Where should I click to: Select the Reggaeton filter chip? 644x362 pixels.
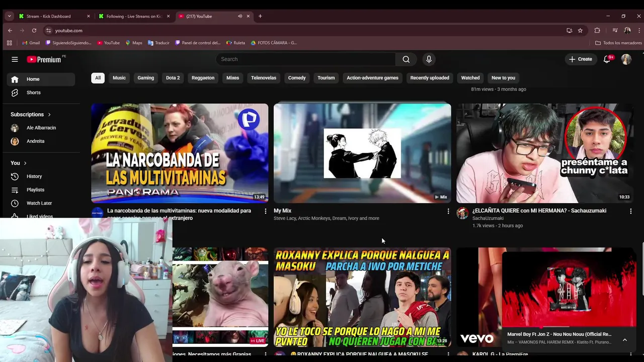coord(203,78)
